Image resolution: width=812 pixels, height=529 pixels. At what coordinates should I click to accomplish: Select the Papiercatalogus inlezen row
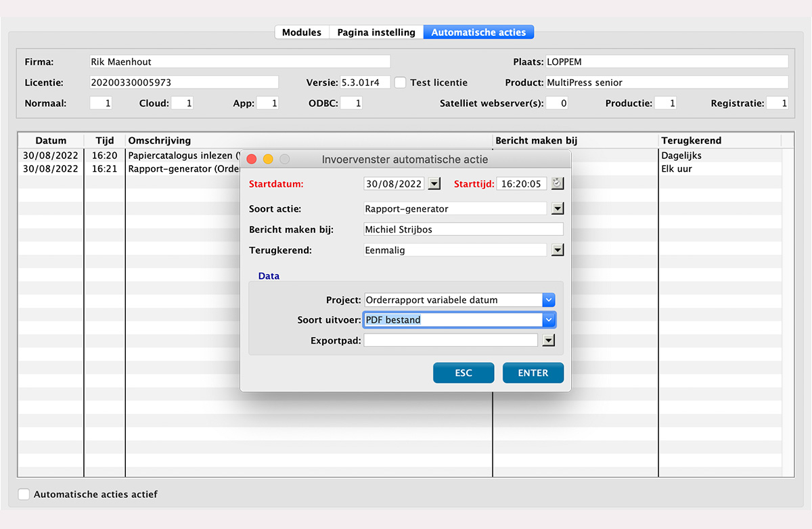point(400,156)
